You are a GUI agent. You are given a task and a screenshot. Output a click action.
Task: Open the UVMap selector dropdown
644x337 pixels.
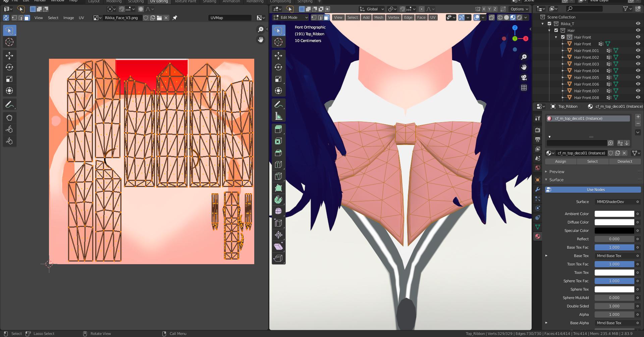pyautogui.click(x=230, y=18)
